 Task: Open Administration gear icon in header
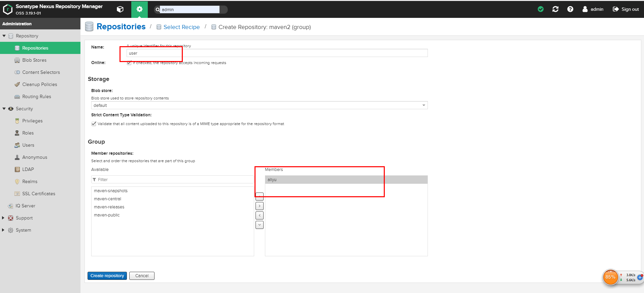[x=139, y=9]
